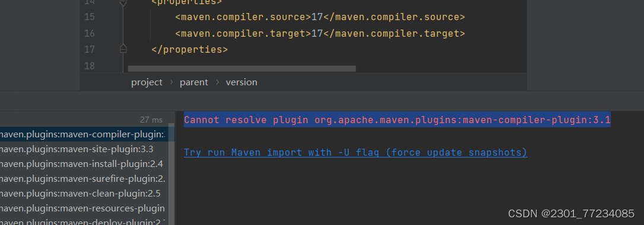
Task: Click line number 16 in the gutter
Action: 89,33
